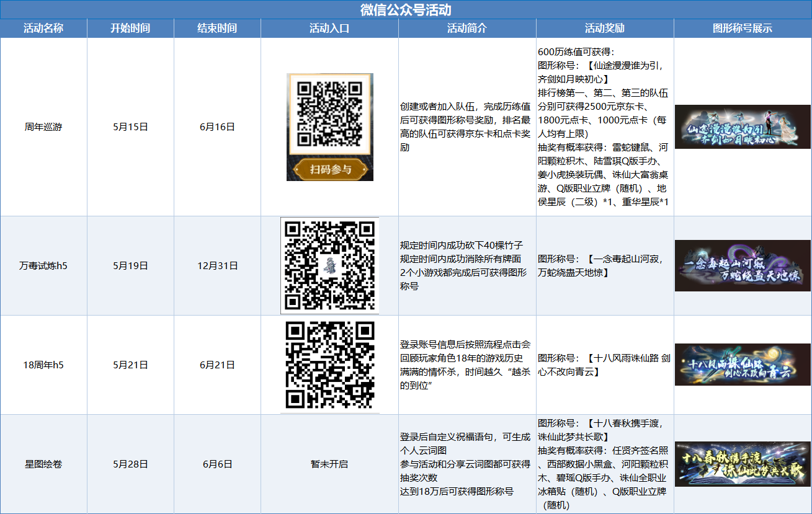Click the 6月16日 end date cell

click(x=217, y=127)
